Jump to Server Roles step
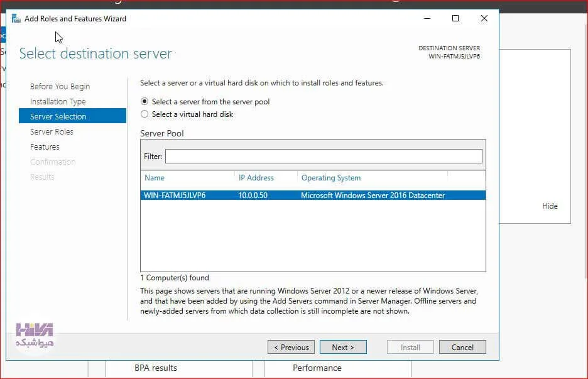Image resolution: width=588 pixels, height=379 pixels. (x=52, y=132)
